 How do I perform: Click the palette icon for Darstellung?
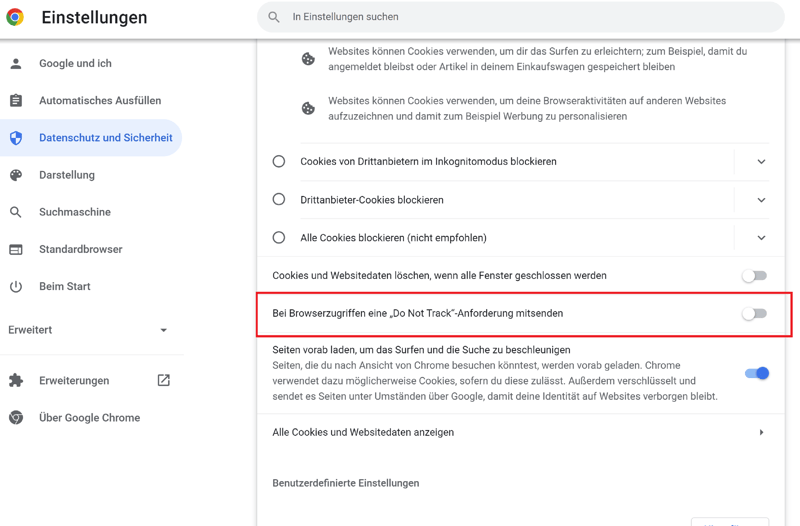[16, 175]
